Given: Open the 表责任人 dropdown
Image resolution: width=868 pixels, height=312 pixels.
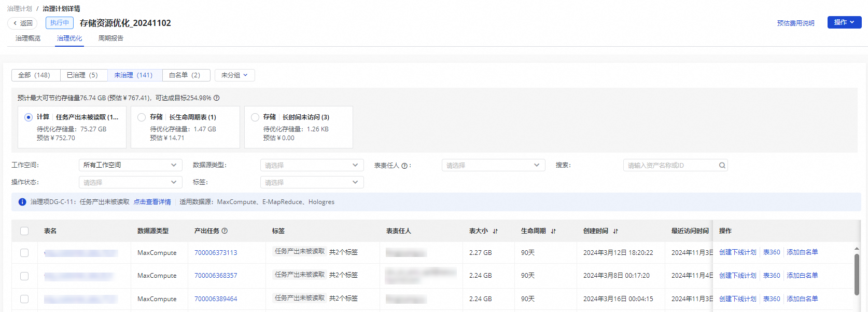Looking at the screenshot, I should click(x=493, y=165).
